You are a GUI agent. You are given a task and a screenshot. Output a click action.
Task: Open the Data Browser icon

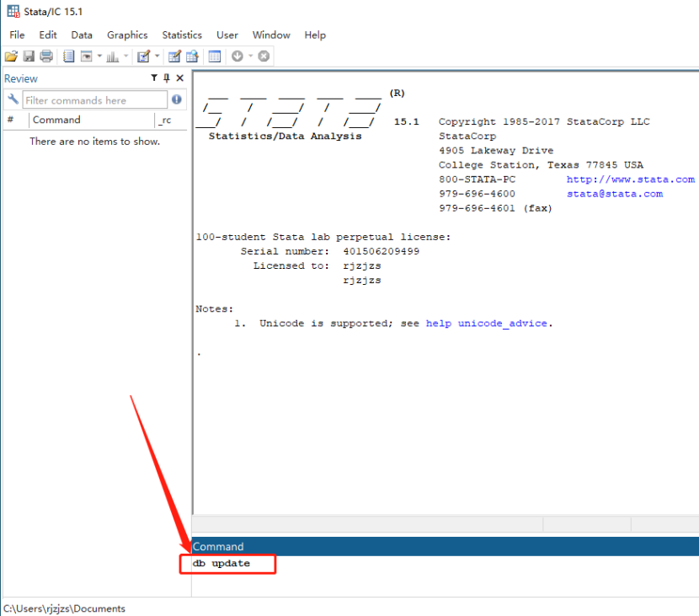(x=192, y=56)
